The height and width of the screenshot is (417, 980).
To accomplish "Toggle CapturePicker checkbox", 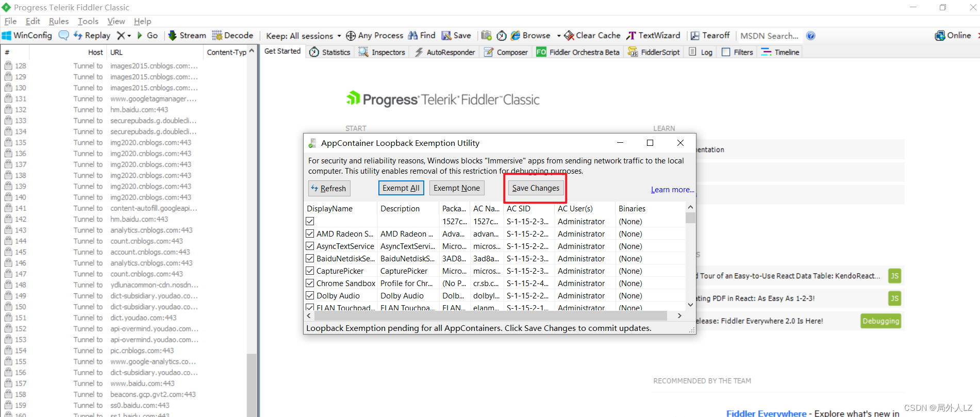I will 310,271.
